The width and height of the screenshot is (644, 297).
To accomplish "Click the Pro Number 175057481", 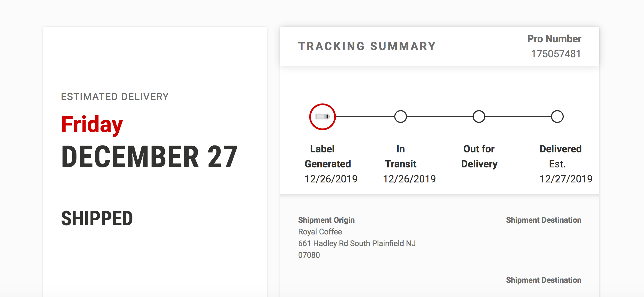I will coord(556,54).
